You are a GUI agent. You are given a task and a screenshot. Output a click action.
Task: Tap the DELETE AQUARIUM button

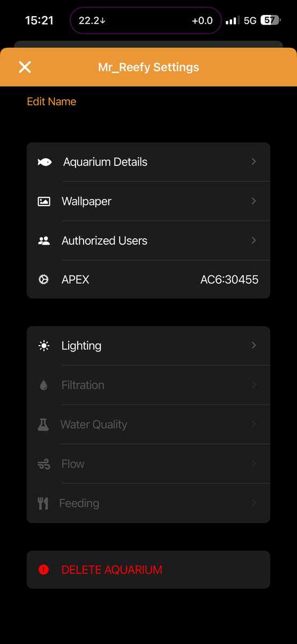(x=148, y=570)
